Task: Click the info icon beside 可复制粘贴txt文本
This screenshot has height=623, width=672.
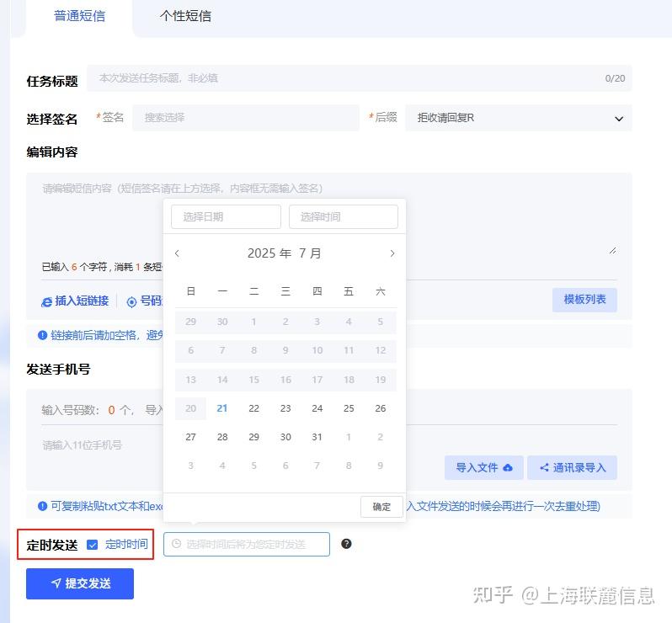Action: tap(42, 506)
